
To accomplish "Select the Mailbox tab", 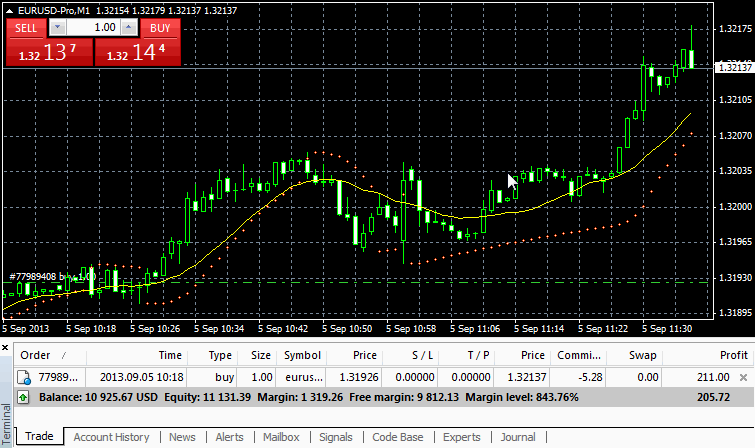I will [281, 437].
